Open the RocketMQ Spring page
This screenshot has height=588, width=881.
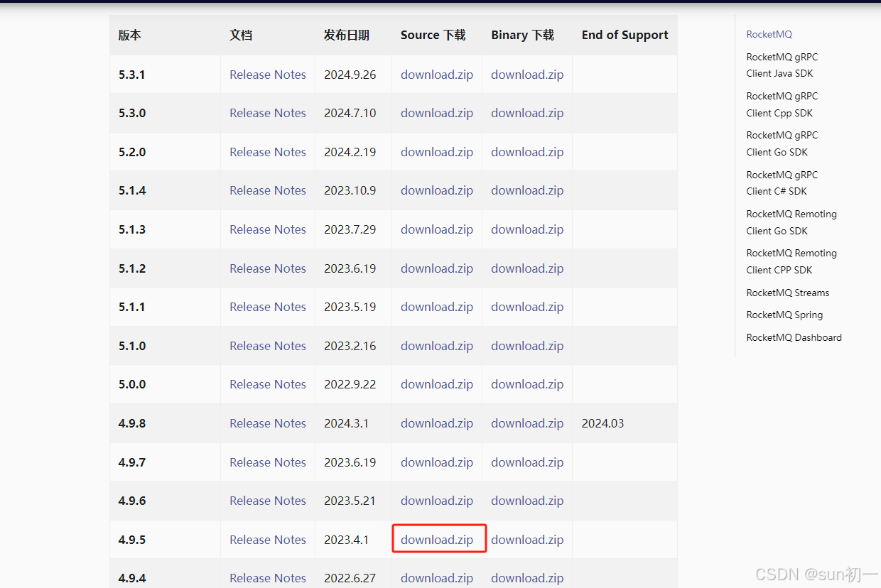(x=784, y=315)
